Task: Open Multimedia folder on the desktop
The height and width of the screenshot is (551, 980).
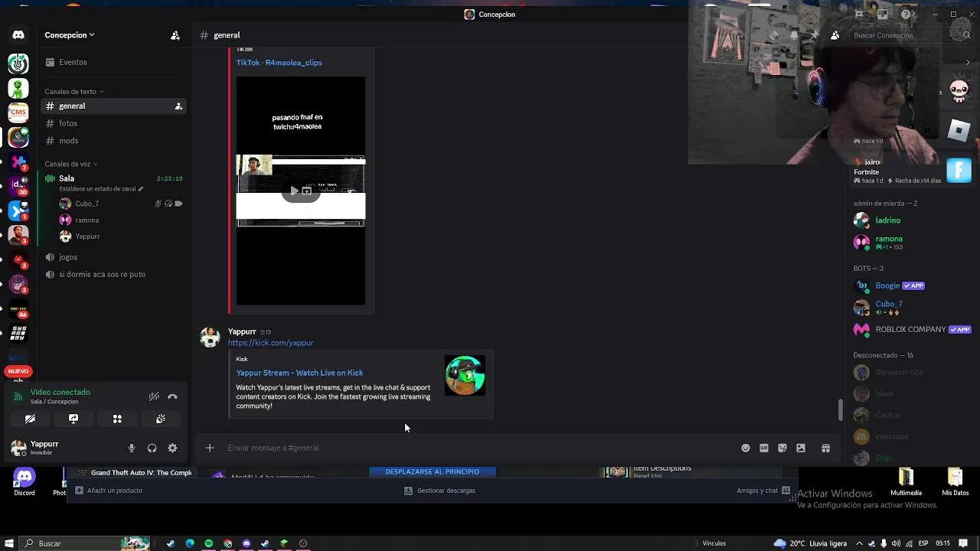Action: [x=906, y=482]
